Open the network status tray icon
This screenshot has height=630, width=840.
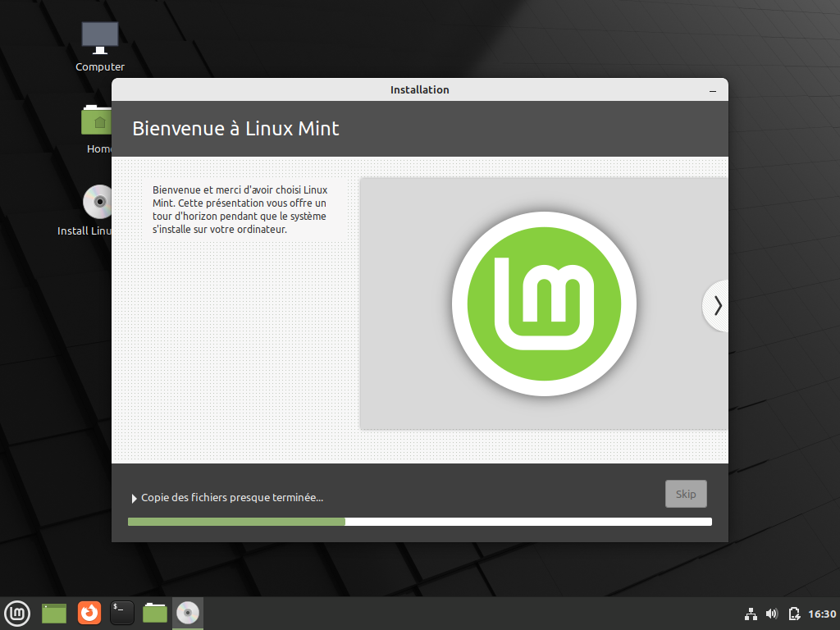[x=751, y=613]
